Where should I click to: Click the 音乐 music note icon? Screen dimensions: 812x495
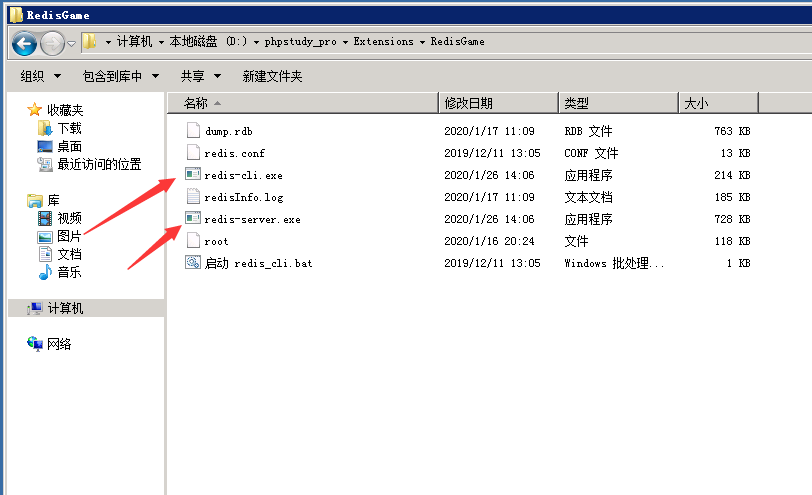(45, 272)
